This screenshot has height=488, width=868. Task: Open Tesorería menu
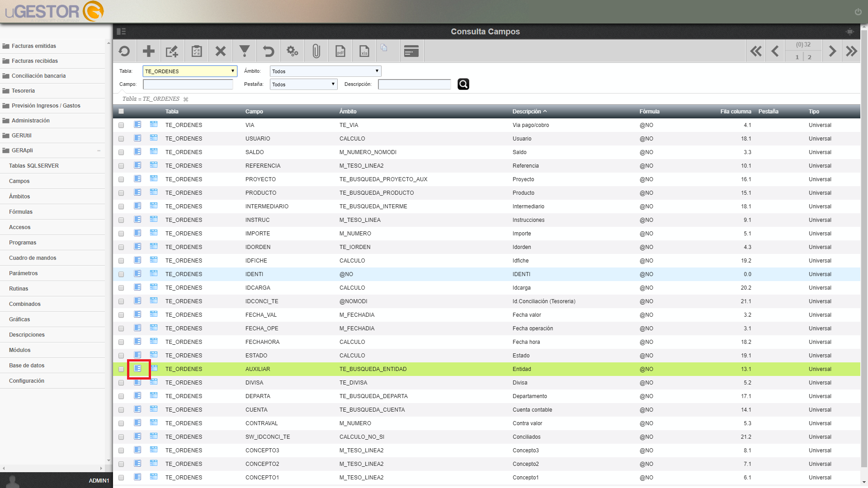point(23,91)
